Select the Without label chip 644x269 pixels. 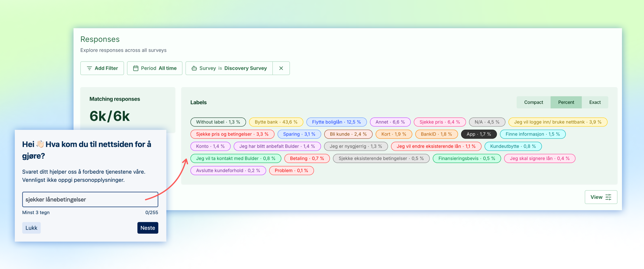218,122
